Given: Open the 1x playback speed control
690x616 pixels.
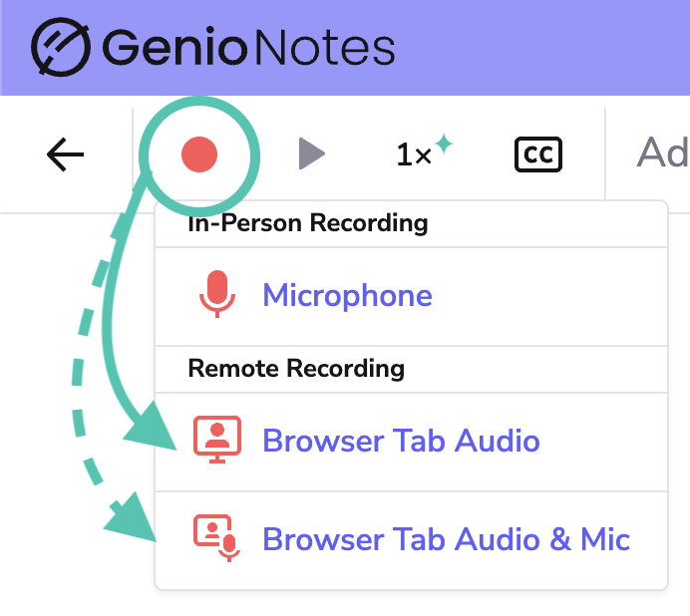Looking at the screenshot, I should point(424,151).
